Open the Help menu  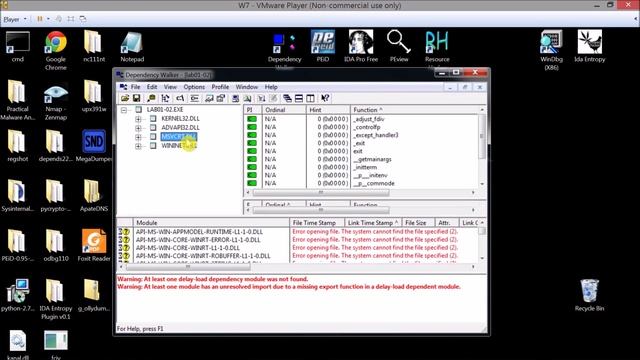coord(271,87)
